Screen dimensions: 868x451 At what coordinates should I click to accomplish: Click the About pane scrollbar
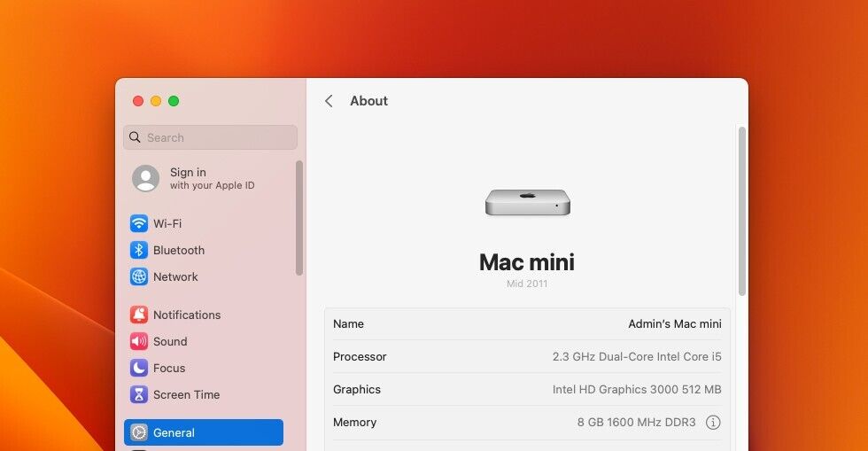click(x=742, y=211)
